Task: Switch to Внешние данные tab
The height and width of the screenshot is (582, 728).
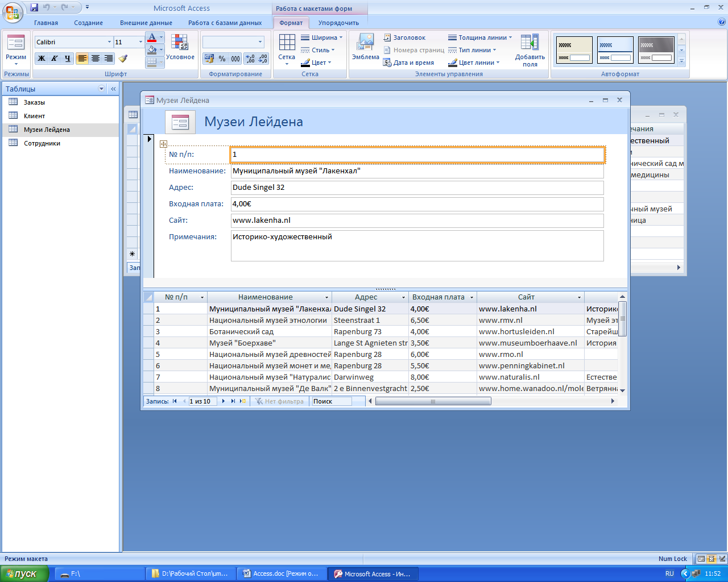Action: (146, 23)
